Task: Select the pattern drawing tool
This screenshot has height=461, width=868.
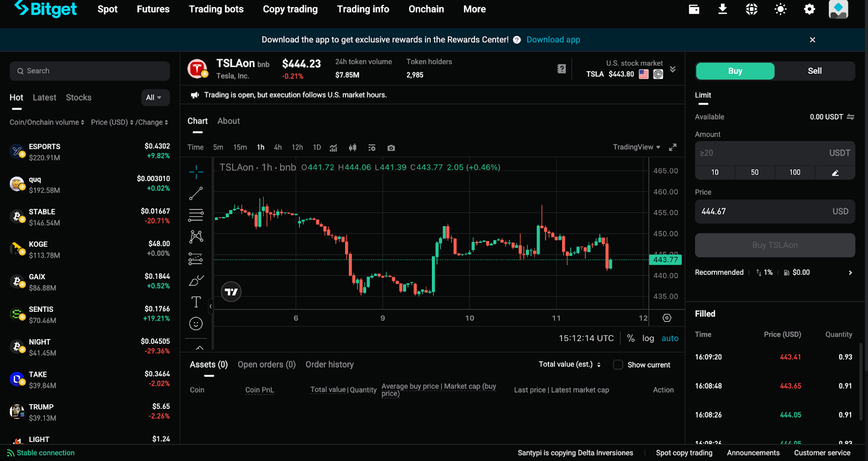Action: click(196, 236)
